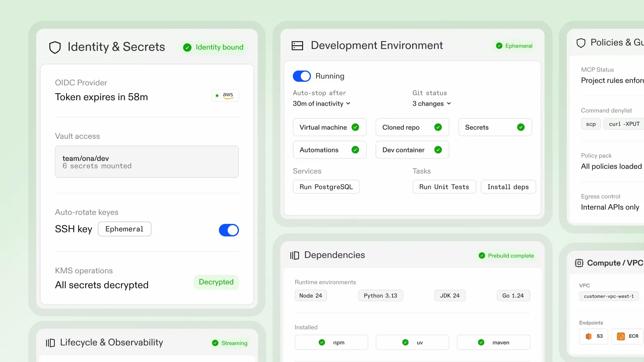Viewport: 644px width, 362px height.
Task: Click the maven installed package box
Action: click(493, 342)
